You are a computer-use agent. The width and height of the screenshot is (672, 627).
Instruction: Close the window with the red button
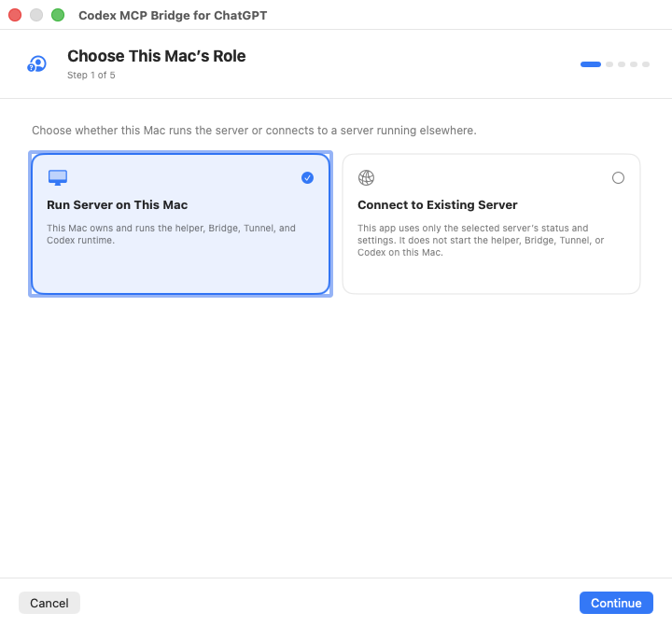15,15
